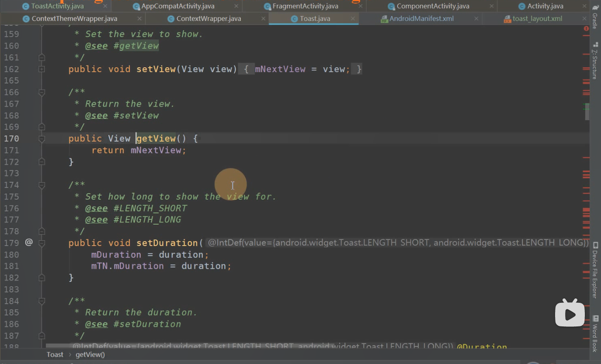Follow the #LENGTH_LONG Javadoc reference
The height and width of the screenshot is (364, 601).
147,219
